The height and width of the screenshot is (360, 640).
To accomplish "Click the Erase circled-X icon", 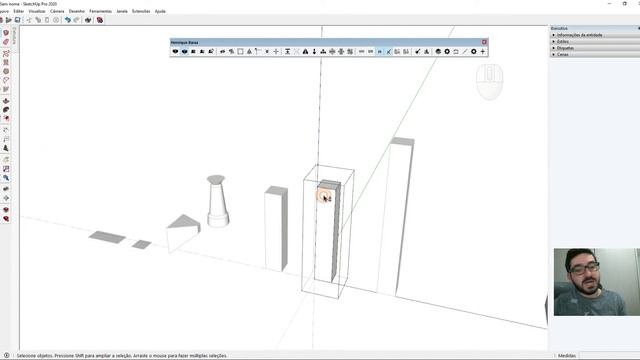I will point(56,20).
